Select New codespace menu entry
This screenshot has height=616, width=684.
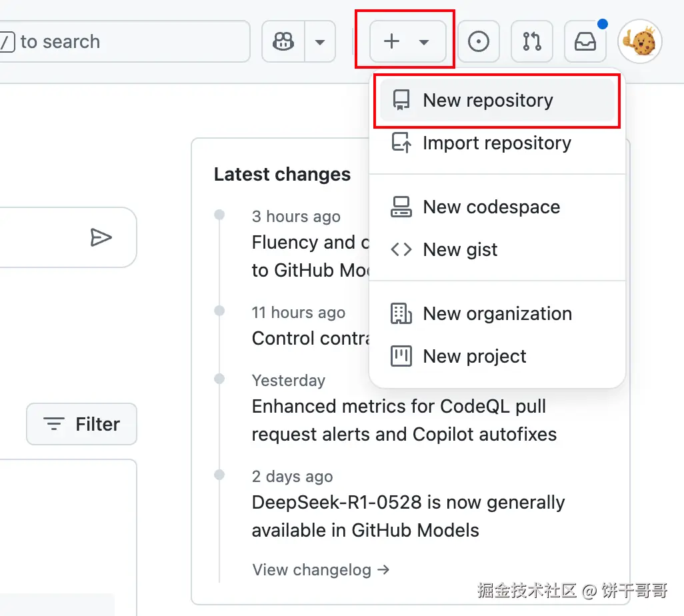point(497,207)
